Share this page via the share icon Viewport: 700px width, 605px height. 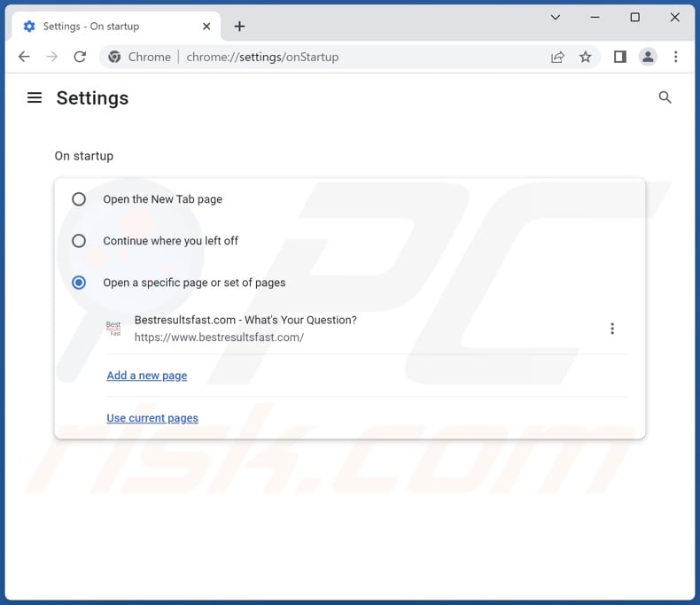(557, 57)
